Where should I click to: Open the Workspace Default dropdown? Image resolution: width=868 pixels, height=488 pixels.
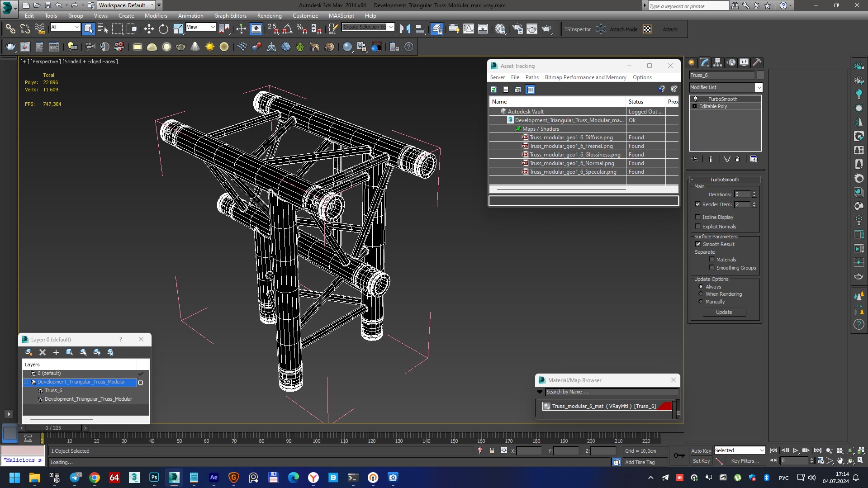(126, 5)
